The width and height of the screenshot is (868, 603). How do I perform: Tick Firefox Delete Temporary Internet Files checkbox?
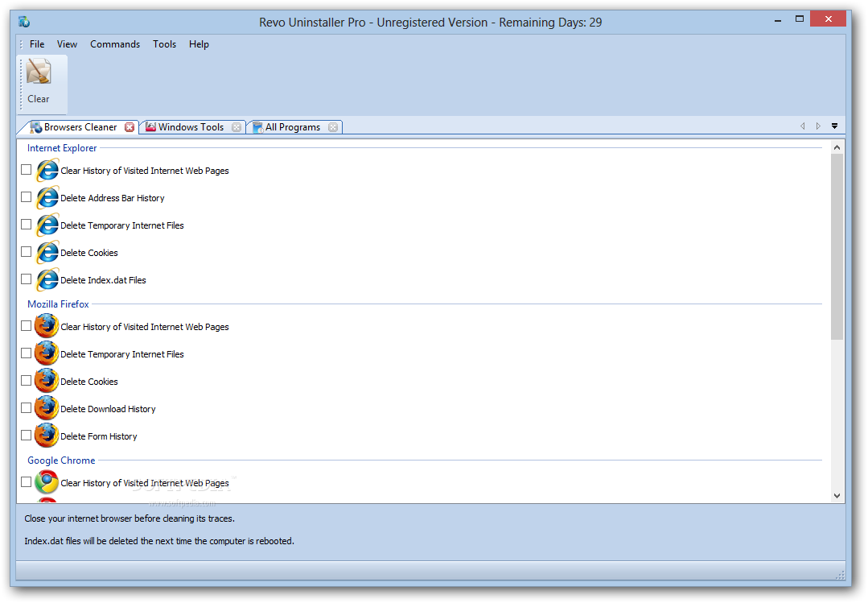[26, 353]
